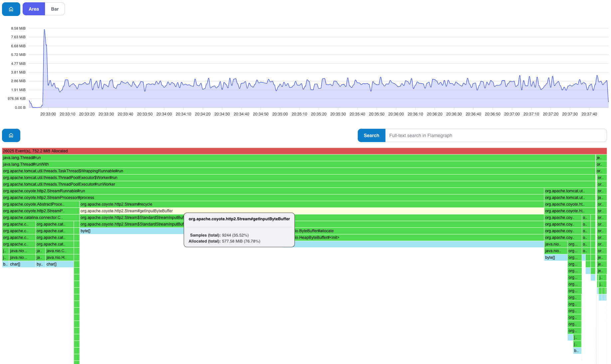Select the root frame 26025 Event(s), 752.2 MiB Allocated
611x364 pixels.
coord(305,151)
